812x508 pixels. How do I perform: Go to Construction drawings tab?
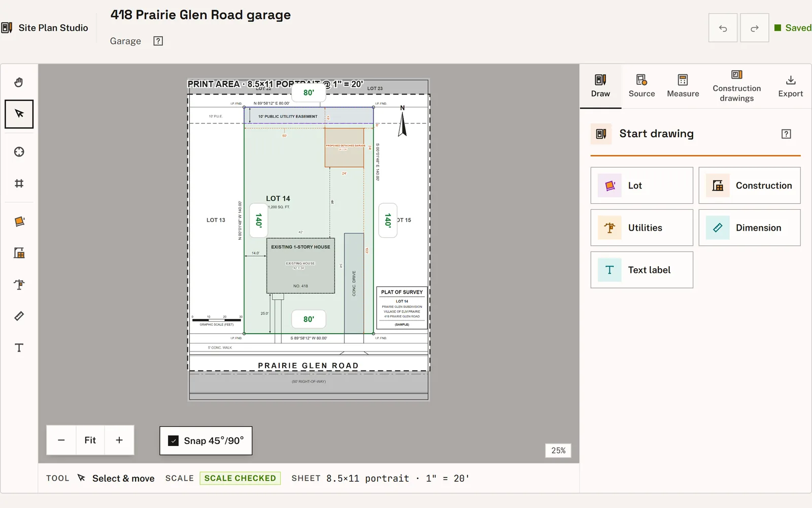pos(736,86)
